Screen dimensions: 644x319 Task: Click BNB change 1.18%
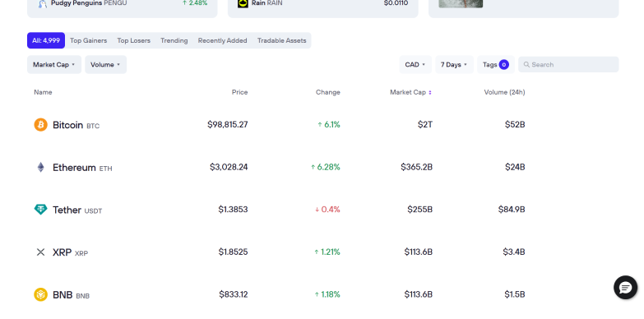click(x=327, y=294)
